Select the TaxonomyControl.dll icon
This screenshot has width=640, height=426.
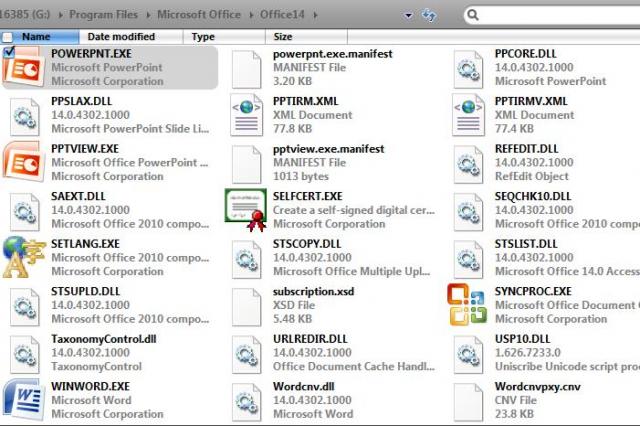(24, 355)
